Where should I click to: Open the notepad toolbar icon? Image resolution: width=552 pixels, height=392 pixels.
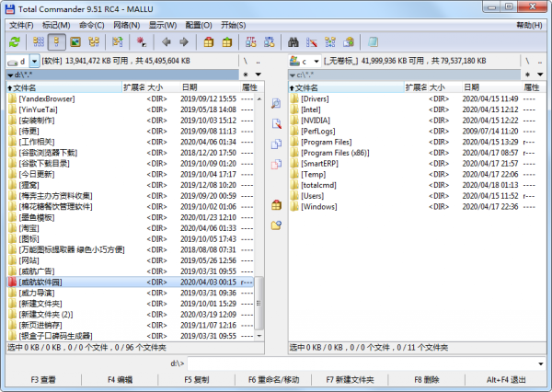point(373,42)
